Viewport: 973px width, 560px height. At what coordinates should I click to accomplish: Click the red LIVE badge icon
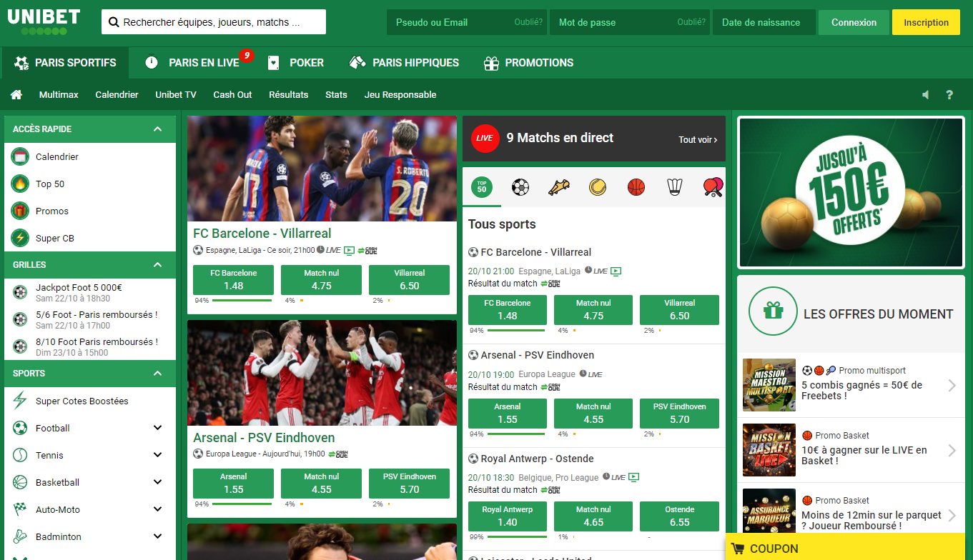[485, 139]
